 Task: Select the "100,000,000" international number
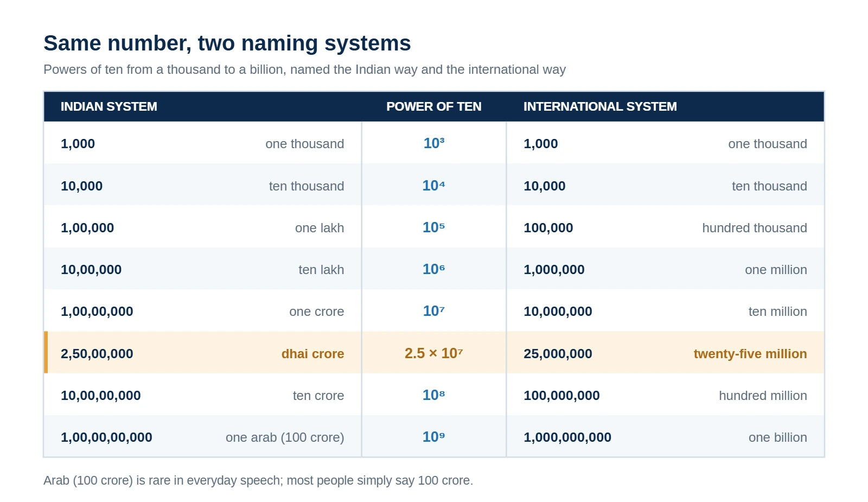click(x=561, y=396)
